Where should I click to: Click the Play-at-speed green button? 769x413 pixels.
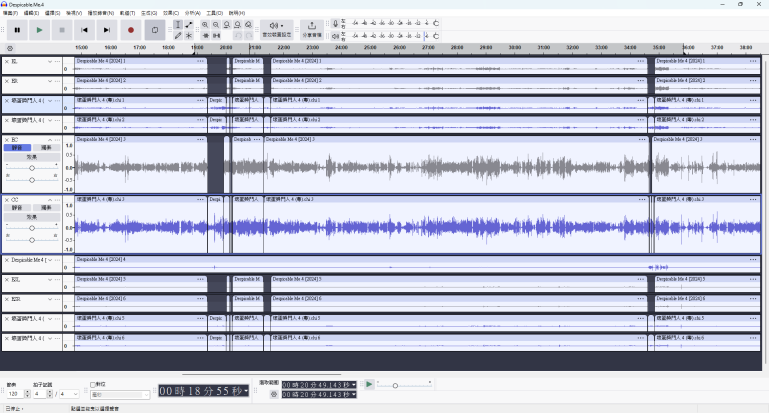[369, 385]
